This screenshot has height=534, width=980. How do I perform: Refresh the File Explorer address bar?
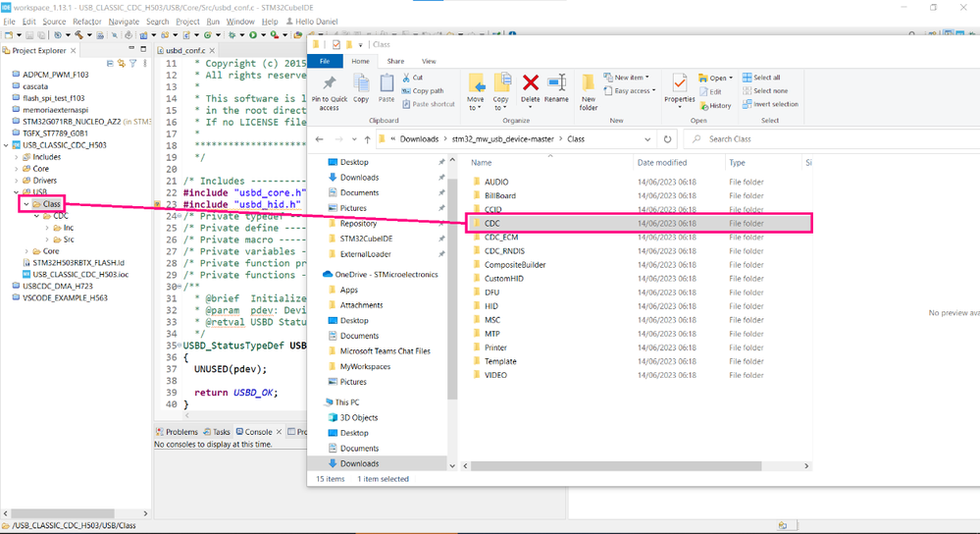pyautogui.click(x=668, y=139)
